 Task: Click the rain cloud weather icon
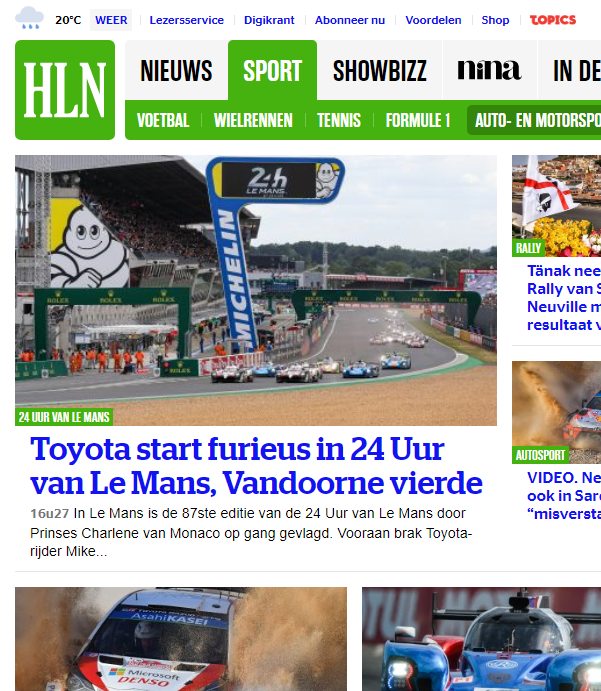(30, 18)
